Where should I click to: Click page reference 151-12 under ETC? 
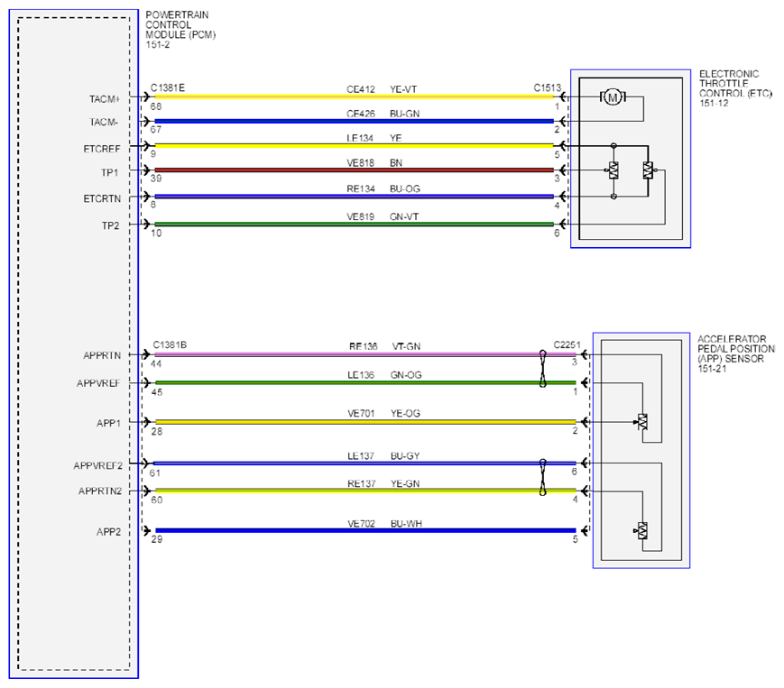point(714,104)
